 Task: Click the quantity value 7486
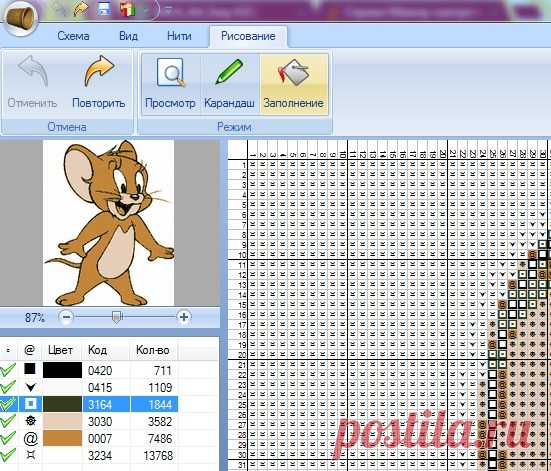pos(160,438)
